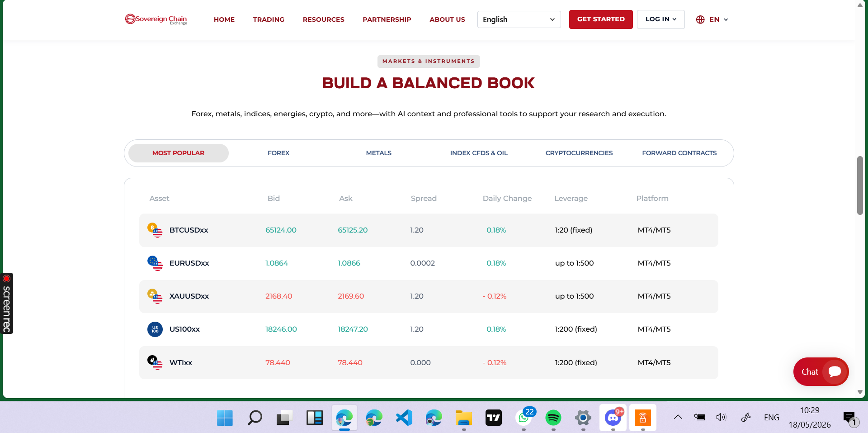
Task: Click the EURUSDxx euro flag icon
Action: click(x=155, y=263)
